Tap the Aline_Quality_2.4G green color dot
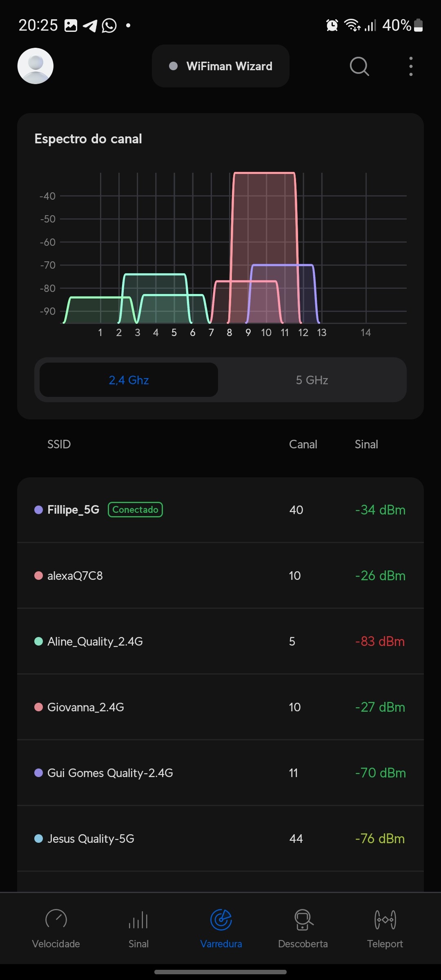 pos(39,641)
